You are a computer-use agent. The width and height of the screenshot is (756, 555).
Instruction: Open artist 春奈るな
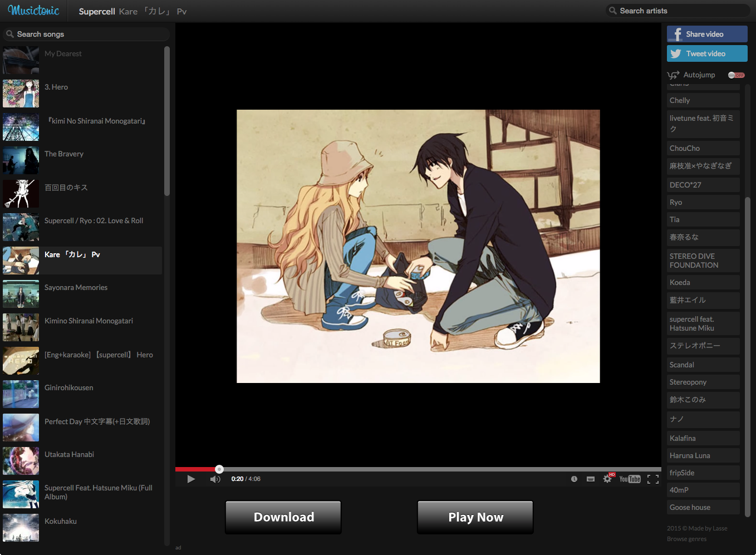pos(703,237)
